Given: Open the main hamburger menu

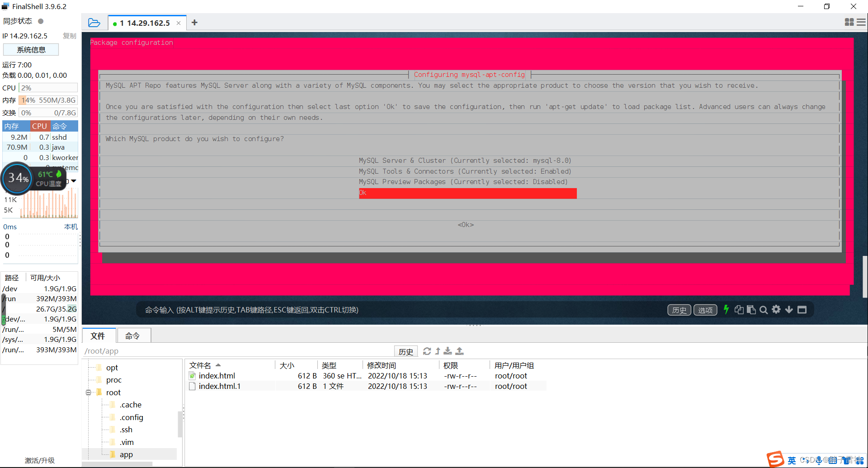Looking at the screenshot, I should pyautogui.click(x=861, y=22).
